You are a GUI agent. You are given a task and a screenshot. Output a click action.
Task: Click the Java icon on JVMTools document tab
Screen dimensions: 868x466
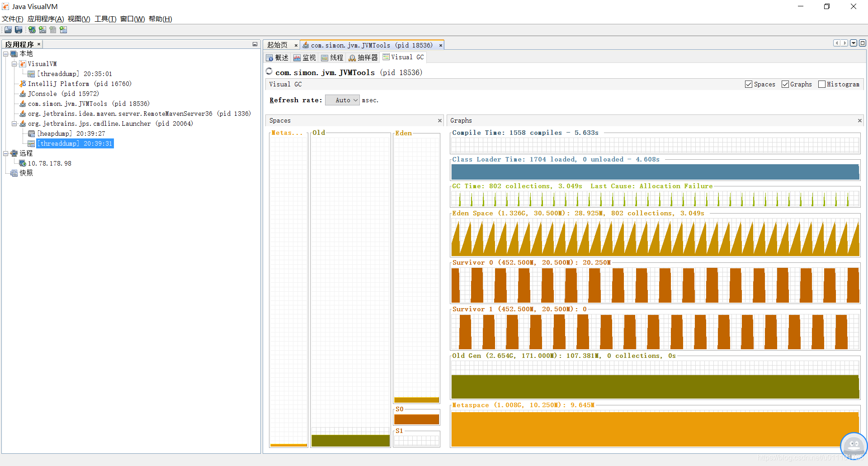click(306, 45)
